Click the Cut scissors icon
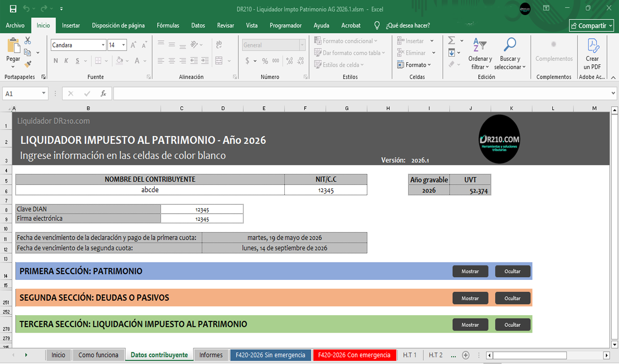The width and height of the screenshot is (619, 364). 28,41
